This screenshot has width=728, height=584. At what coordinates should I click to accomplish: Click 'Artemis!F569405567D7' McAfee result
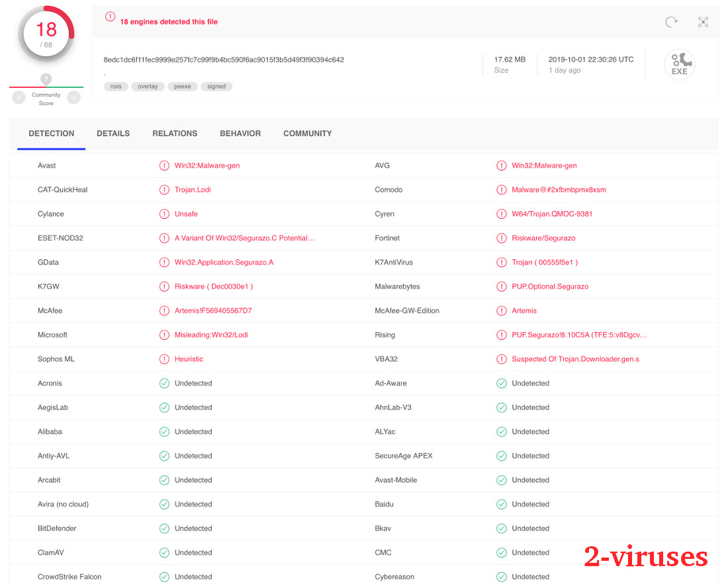[x=213, y=311]
